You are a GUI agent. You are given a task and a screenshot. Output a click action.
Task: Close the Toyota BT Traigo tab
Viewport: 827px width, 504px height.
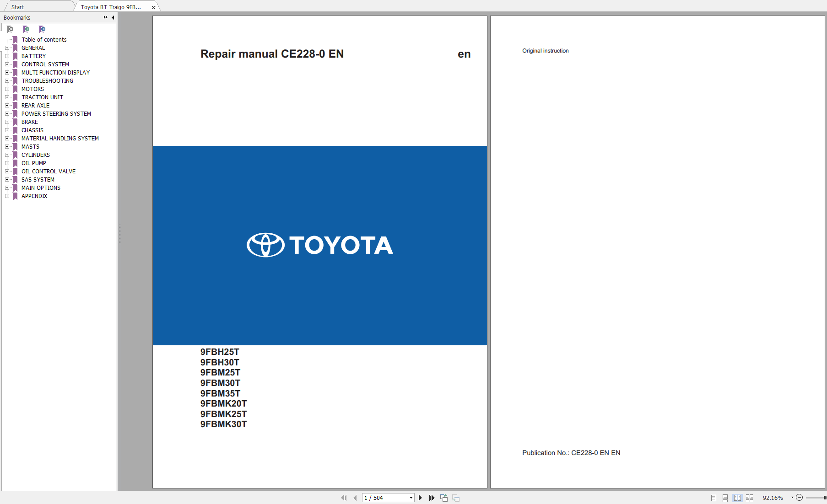(154, 7)
